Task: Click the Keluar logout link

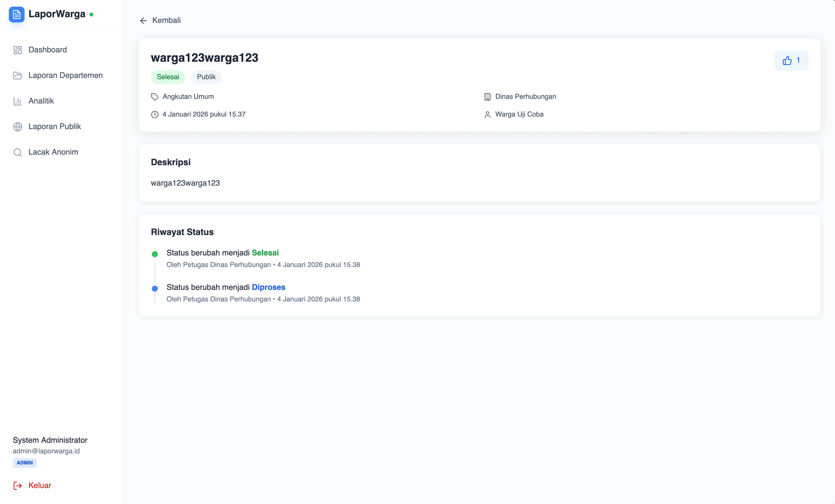Action: tap(40, 485)
